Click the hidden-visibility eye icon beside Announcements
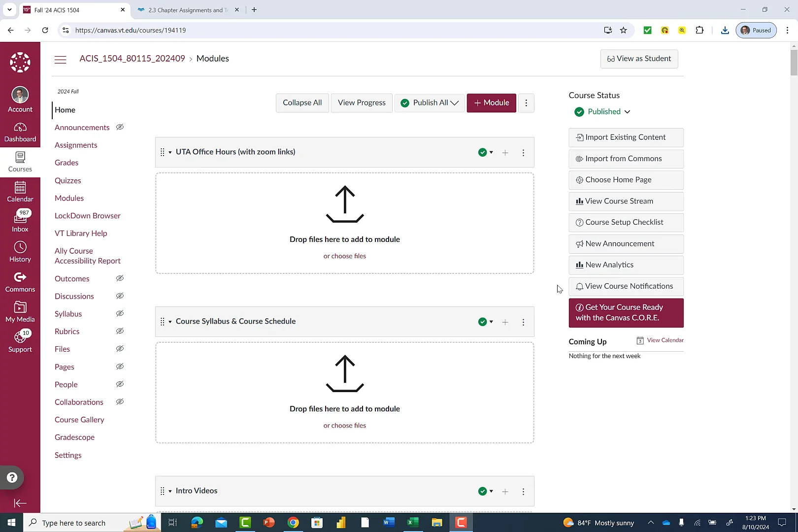 (120, 127)
